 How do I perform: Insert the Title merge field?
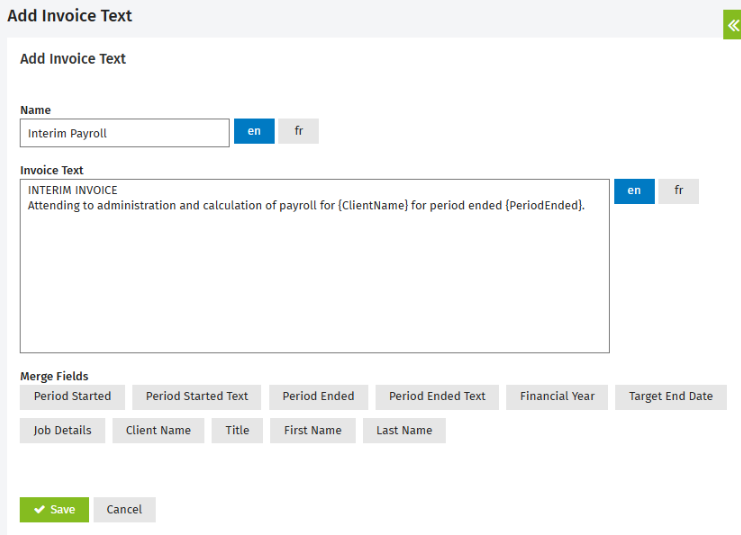click(x=237, y=431)
